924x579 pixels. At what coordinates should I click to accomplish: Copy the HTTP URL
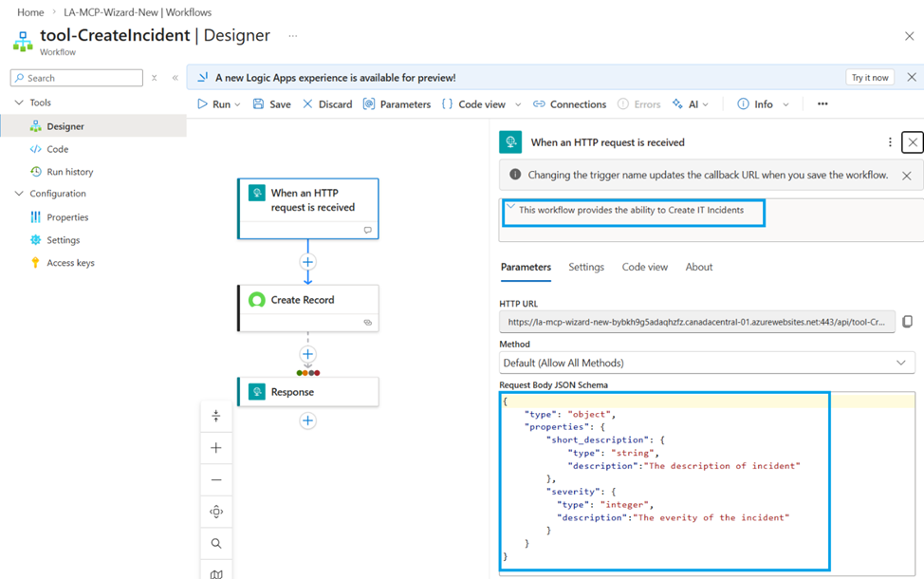tap(907, 322)
